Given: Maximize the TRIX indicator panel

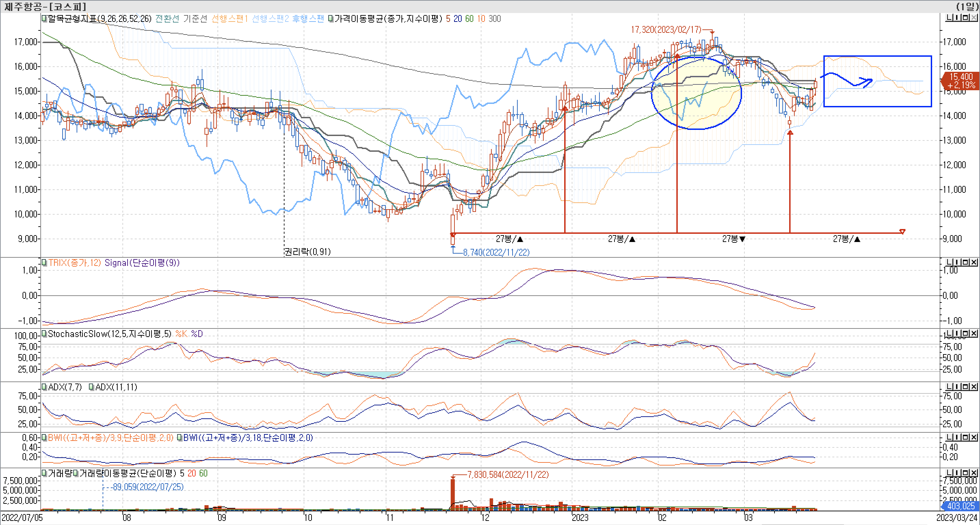Looking at the screenshot, I should [966, 262].
